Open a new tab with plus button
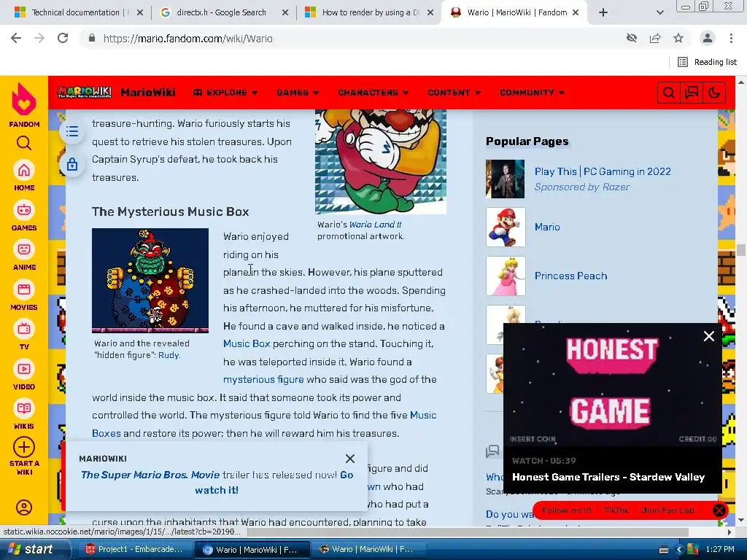 603,12
